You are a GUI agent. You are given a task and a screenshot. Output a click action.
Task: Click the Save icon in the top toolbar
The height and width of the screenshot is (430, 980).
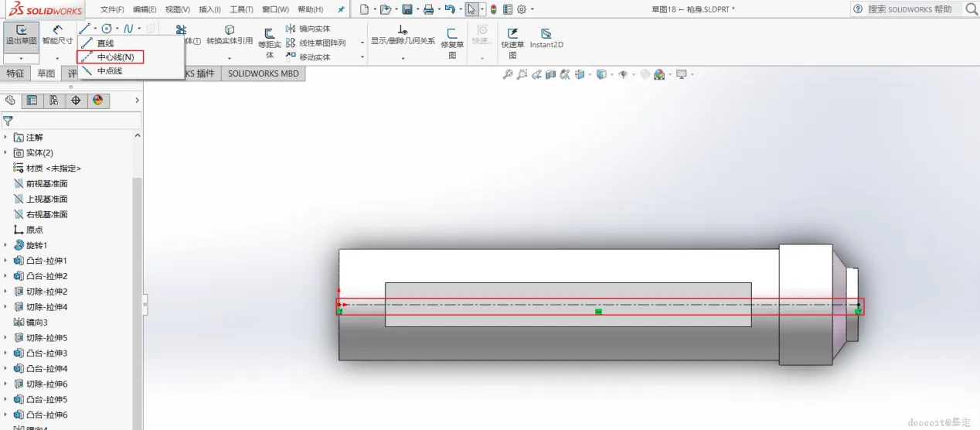click(407, 9)
